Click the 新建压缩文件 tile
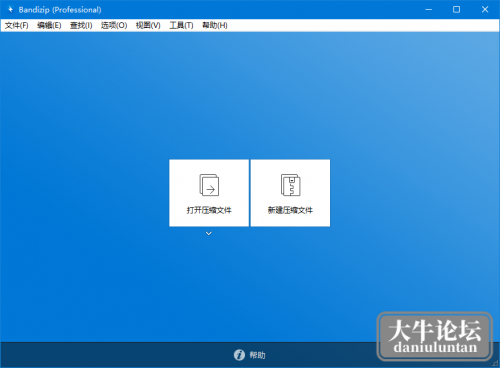 [290, 193]
